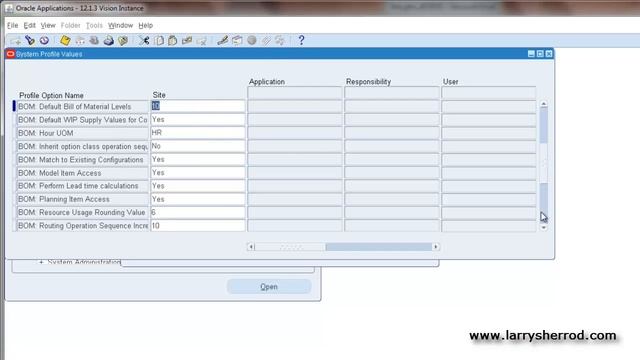This screenshot has height=360, width=640.
Task: Click the New record toolbar icon
Action: [x=15, y=40]
